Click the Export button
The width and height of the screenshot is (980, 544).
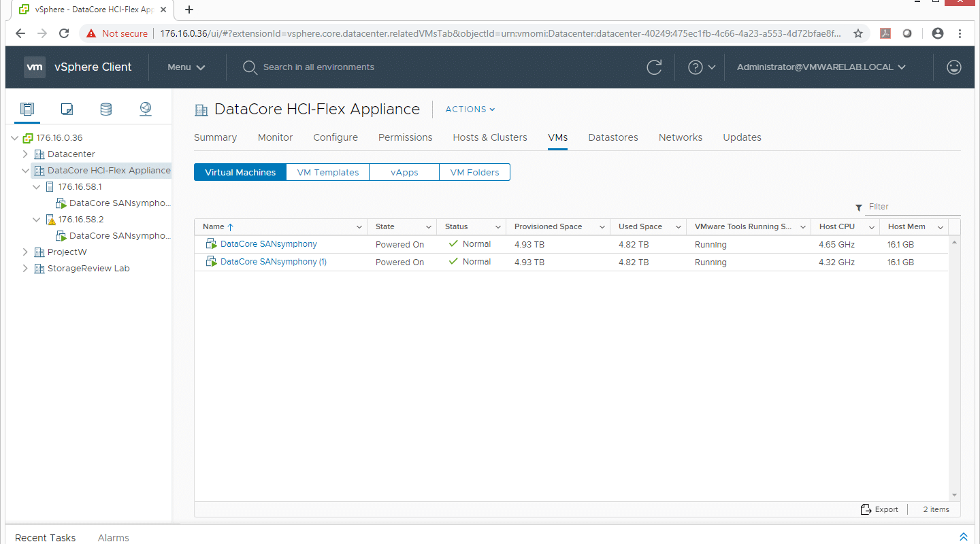point(879,509)
